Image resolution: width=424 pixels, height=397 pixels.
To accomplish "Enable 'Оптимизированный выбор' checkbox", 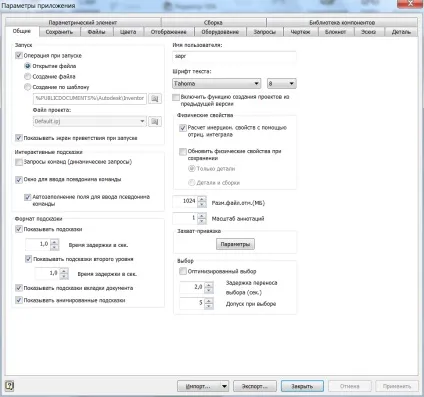I will pyautogui.click(x=183, y=271).
